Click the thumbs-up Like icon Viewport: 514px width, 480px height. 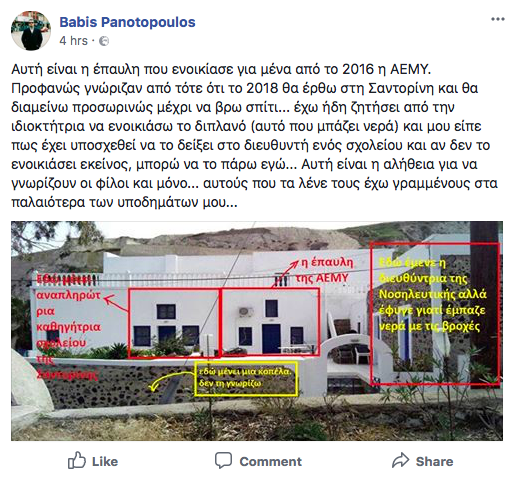pyautogui.click(x=77, y=460)
